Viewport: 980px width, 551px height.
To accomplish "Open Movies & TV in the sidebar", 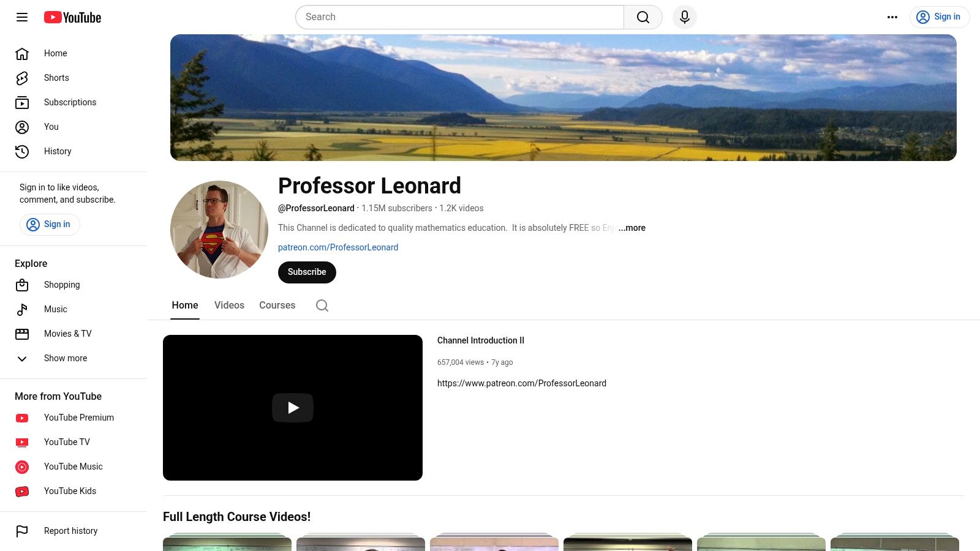I will pyautogui.click(x=73, y=334).
